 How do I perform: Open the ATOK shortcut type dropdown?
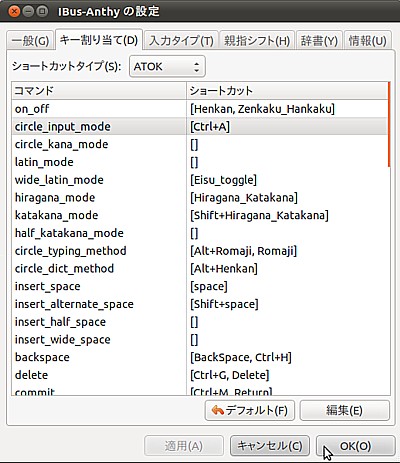click(167, 66)
